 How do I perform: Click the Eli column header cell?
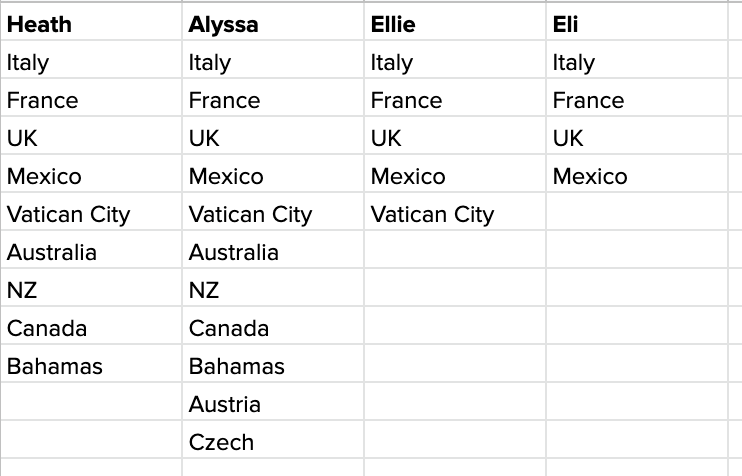click(x=637, y=22)
